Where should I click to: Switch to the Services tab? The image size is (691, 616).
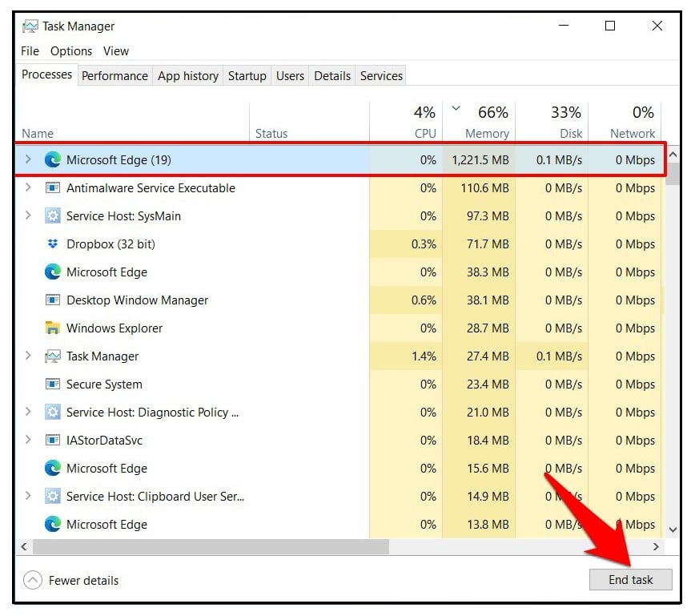click(381, 76)
